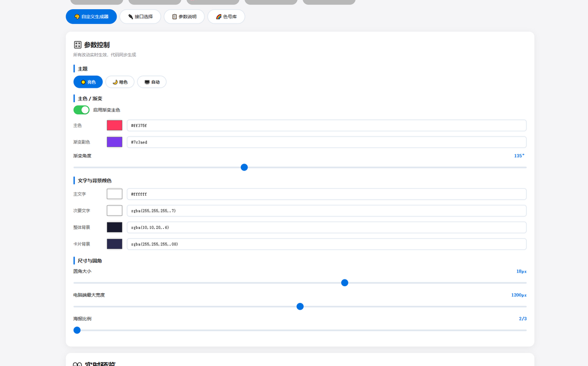Click the 主题 section heading
The image size is (588, 366).
pyautogui.click(x=83, y=69)
